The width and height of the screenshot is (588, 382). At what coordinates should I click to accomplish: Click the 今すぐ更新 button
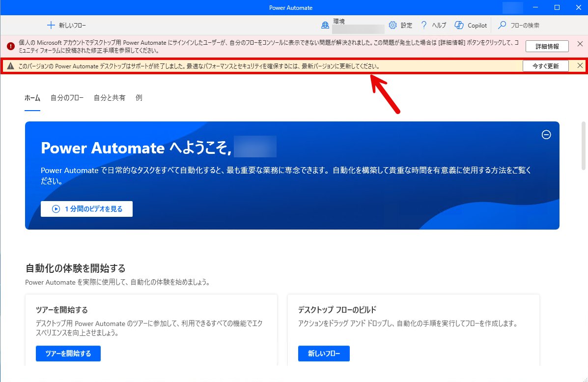(x=546, y=66)
